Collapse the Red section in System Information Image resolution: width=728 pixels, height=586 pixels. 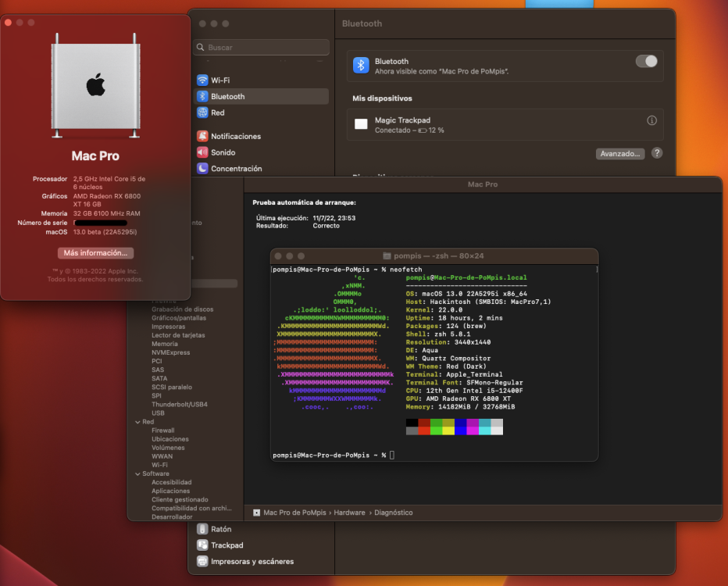coord(137,422)
